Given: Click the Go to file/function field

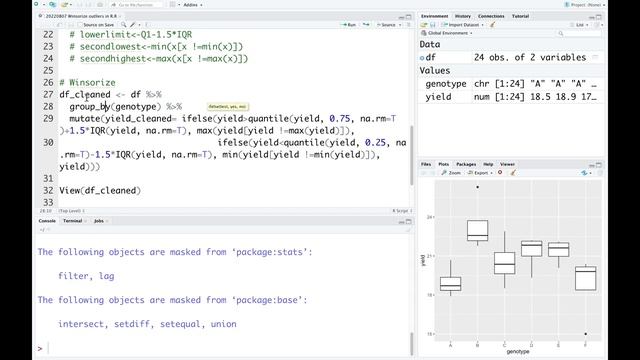Looking at the screenshot, I should coord(136,5).
